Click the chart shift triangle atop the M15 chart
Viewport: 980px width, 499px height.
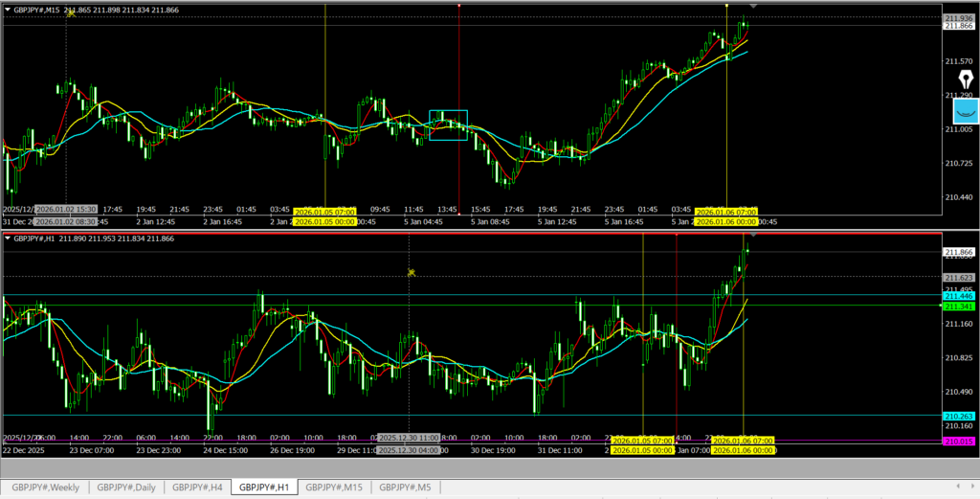[754, 6]
